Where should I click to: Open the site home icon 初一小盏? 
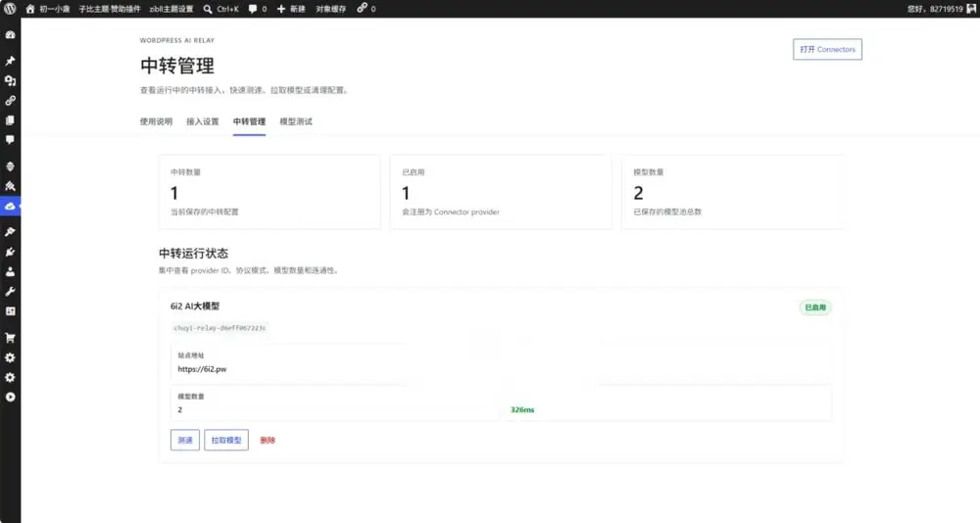click(47, 9)
